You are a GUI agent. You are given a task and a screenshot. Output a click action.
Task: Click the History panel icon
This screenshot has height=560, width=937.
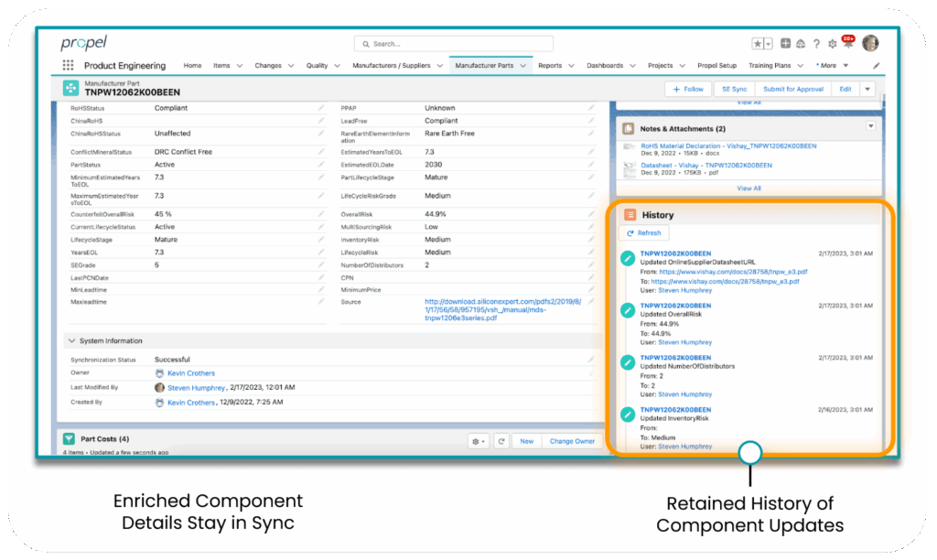click(630, 214)
